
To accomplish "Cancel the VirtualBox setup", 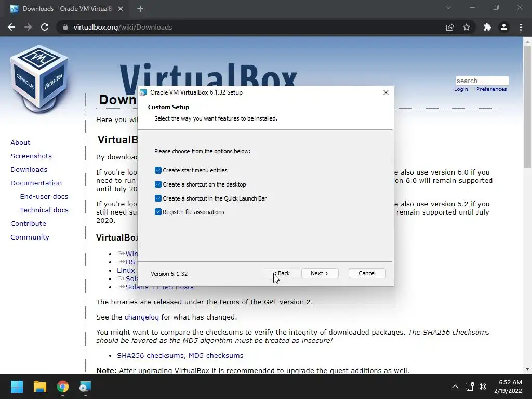I will pyautogui.click(x=367, y=273).
